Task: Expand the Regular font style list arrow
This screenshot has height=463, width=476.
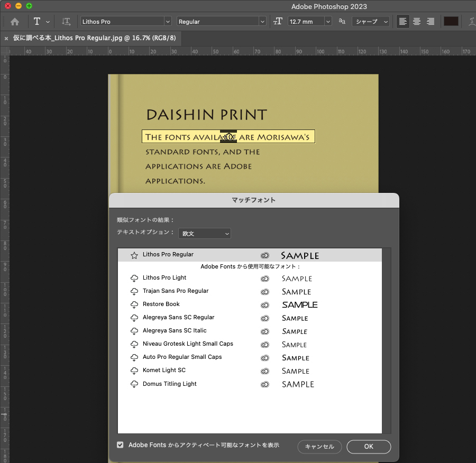Action: point(262,22)
